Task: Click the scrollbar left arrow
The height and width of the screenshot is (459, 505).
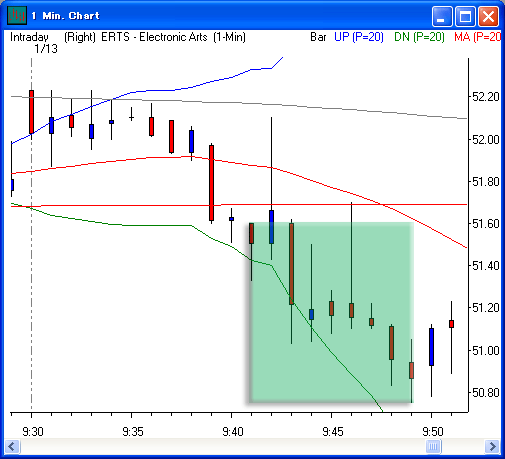Action: (x=13, y=446)
